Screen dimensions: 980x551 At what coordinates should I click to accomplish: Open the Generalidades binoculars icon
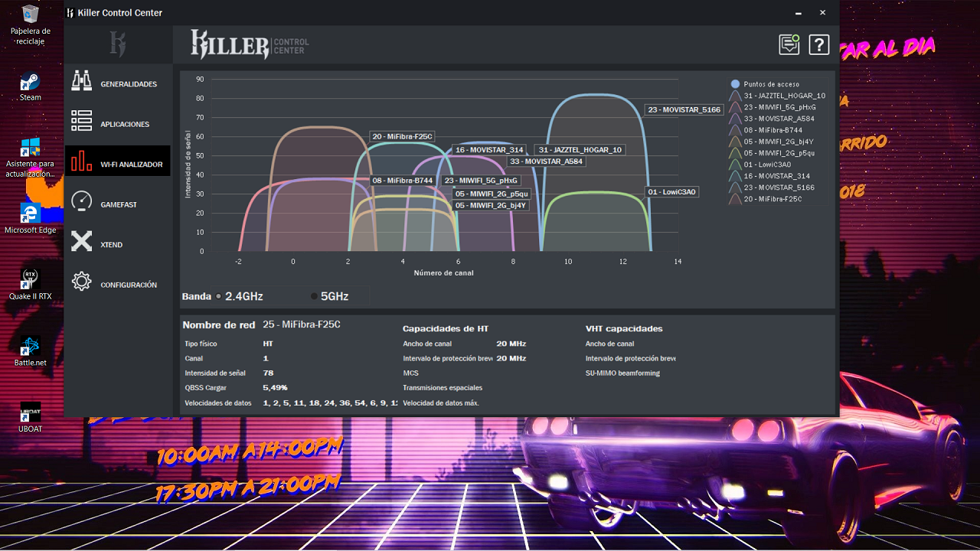click(x=82, y=80)
